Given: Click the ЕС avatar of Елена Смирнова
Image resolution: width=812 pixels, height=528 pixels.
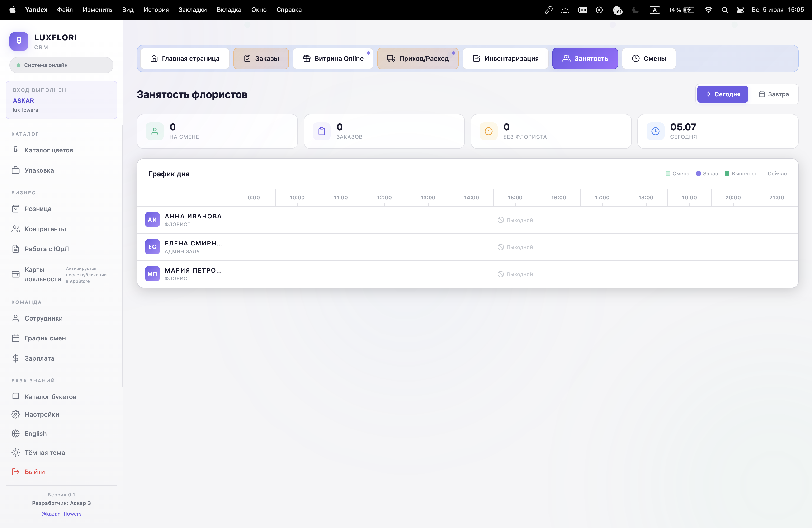Looking at the screenshot, I should (x=152, y=247).
